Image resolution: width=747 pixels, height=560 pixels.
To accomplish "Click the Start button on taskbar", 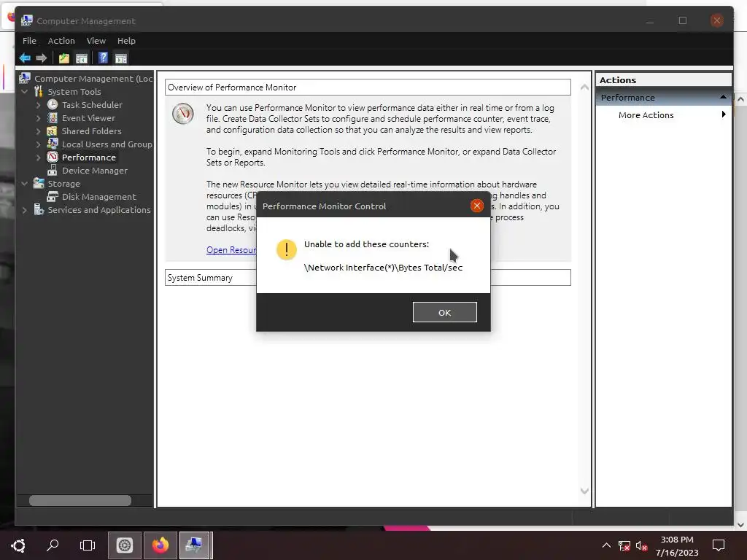I will 18,545.
